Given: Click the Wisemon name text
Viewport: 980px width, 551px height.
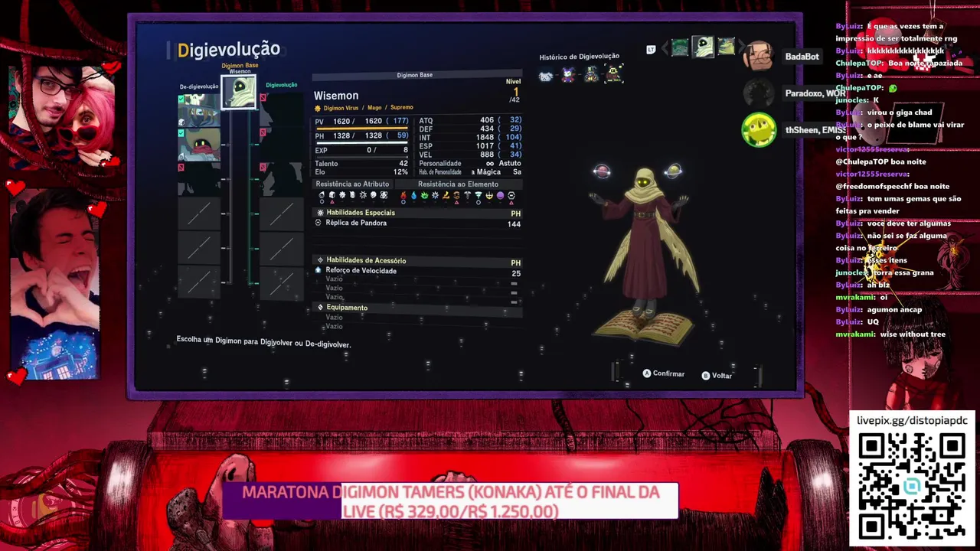Looking at the screenshot, I should pyautogui.click(x=336, y=96).
